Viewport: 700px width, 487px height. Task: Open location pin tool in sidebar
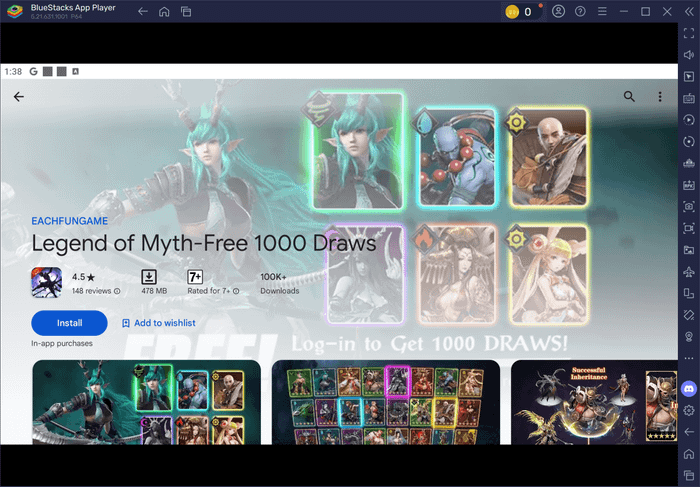point(689,336)
